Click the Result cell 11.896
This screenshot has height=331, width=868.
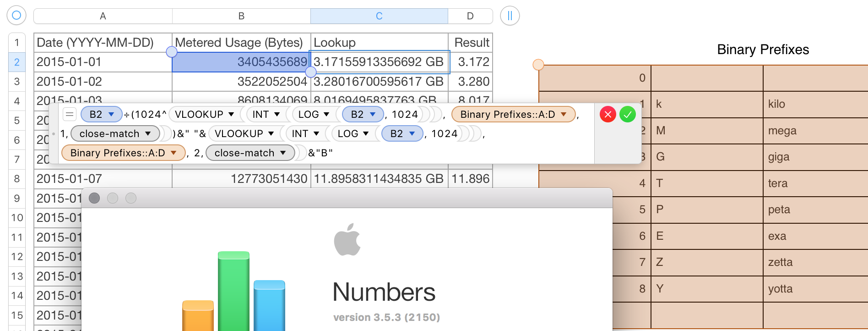[470, 179]
